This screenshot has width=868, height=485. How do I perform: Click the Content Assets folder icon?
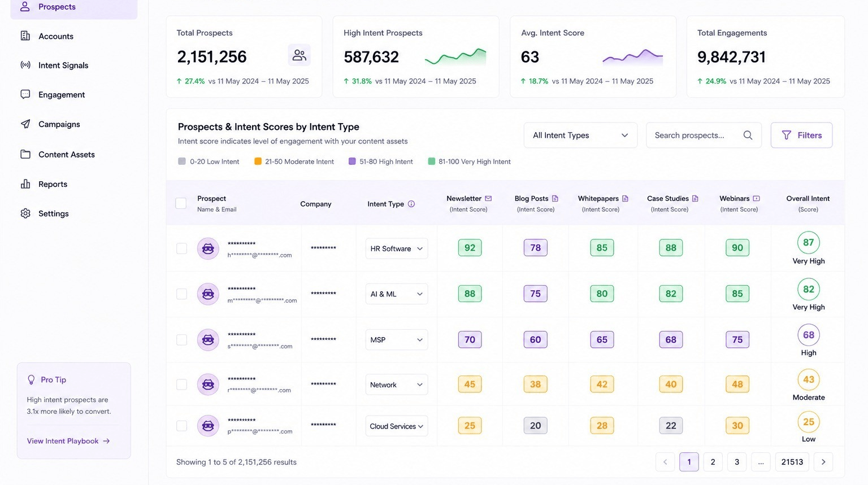point(25,154)
